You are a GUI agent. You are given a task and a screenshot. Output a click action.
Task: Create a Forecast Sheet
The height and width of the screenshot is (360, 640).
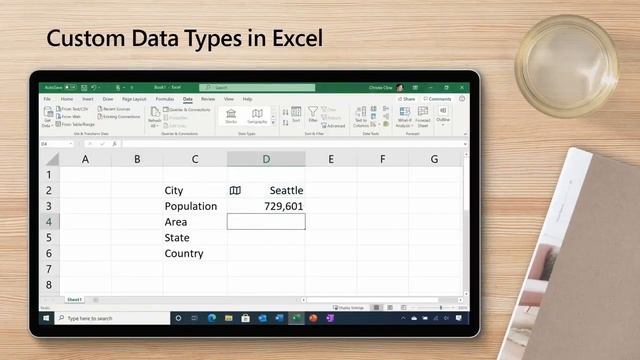pos(423,117)
